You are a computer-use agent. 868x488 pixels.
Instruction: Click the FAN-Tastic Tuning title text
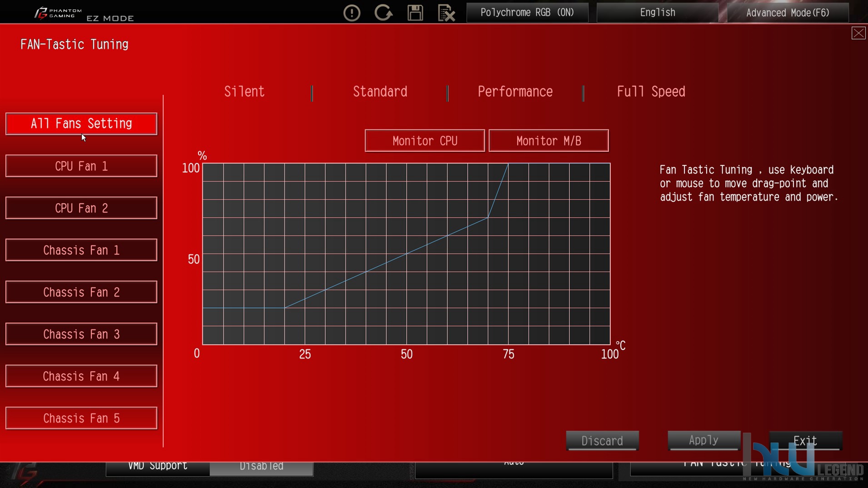pyautogui.click(x=75, y=45)
